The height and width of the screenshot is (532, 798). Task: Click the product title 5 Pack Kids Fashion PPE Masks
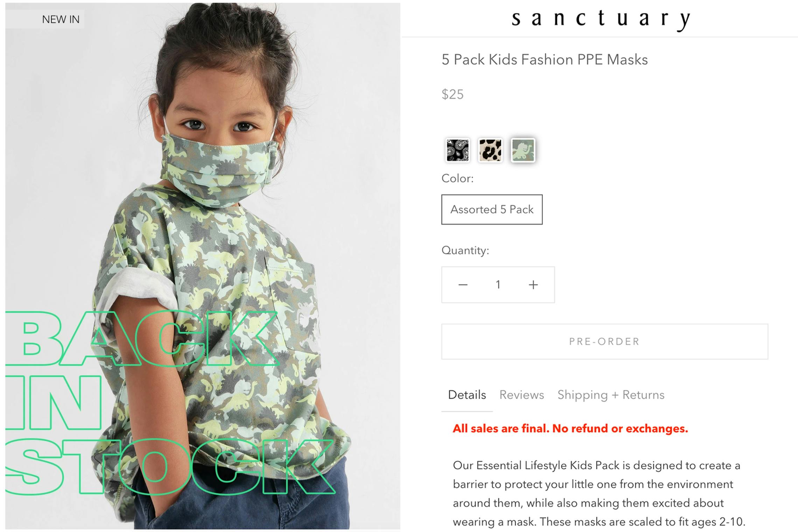(545, 59)
